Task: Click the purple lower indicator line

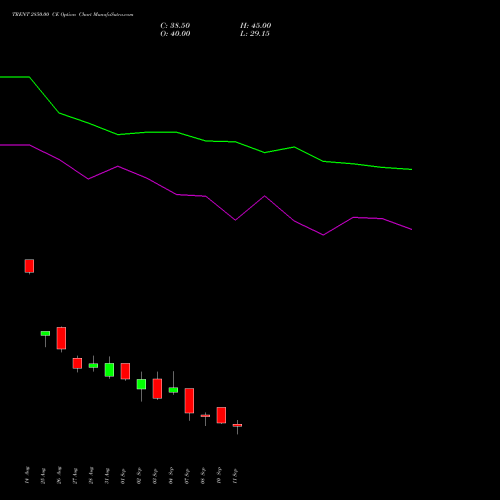Action: point(206,196)
